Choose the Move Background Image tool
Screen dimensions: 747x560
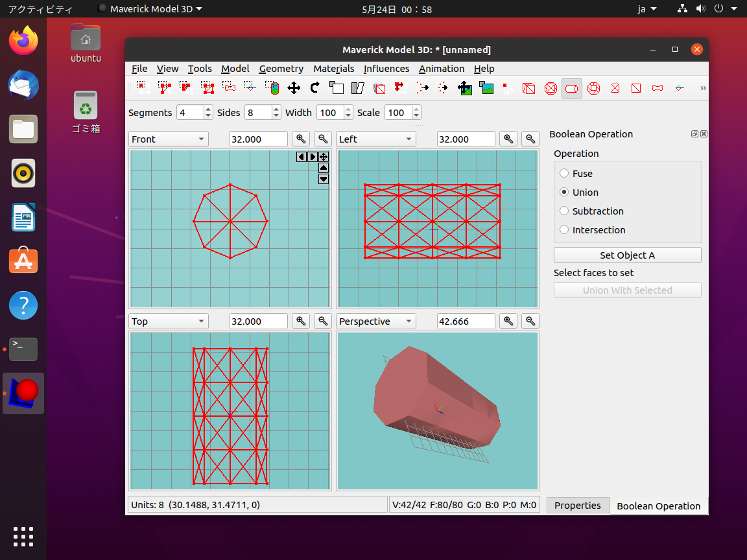pos(464,87)
